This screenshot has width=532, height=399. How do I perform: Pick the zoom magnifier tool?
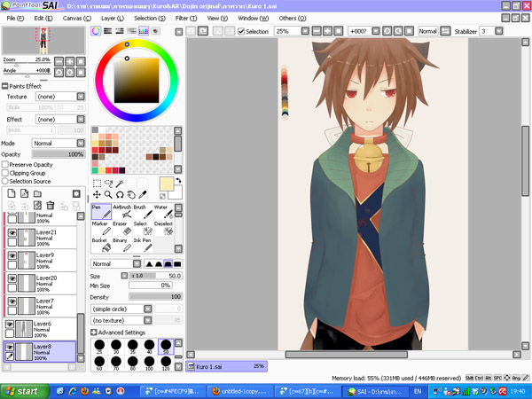click(108, 195)
